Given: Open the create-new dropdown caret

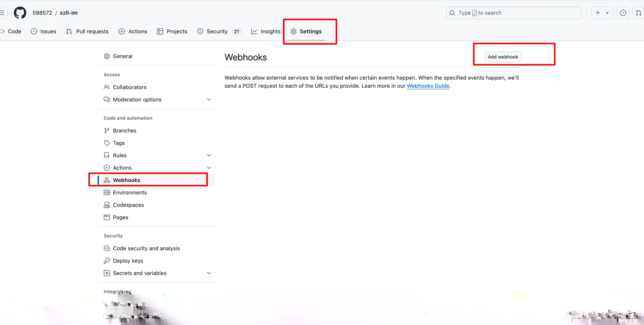Looking at the screenshot, I should pos(607,13).
